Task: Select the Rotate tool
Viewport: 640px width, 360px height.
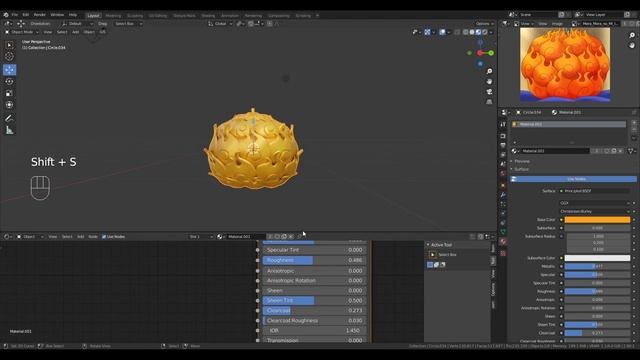Action: (x=9, y=82)
